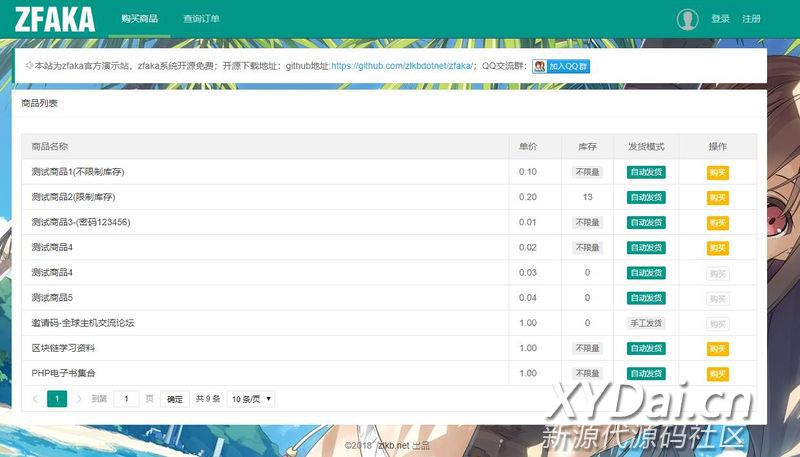Screen dimensions: 800x457
Task: Click disabled buy for 测试商品4 priced 0.03
Action: tap(717, 273)
